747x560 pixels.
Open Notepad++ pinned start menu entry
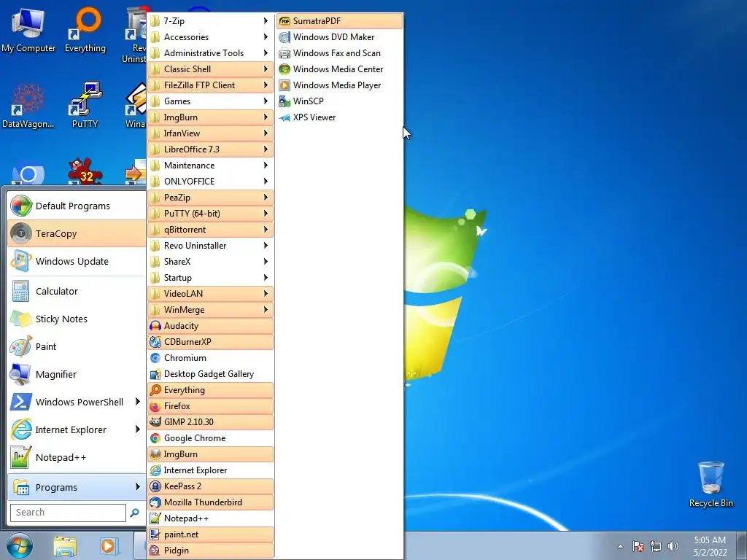77,457
